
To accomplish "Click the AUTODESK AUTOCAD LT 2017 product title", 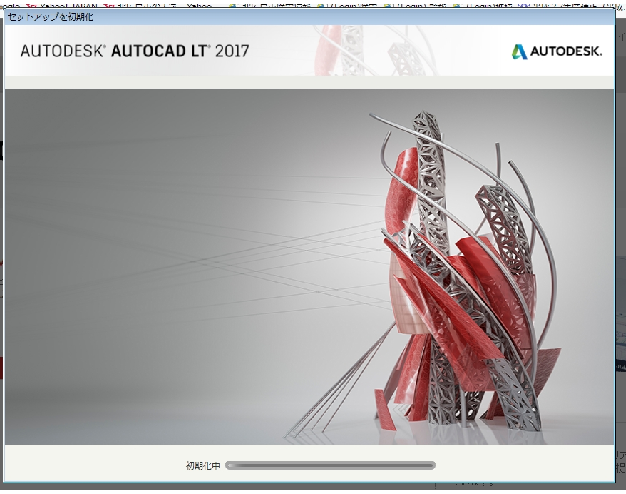I will (135, 51).
